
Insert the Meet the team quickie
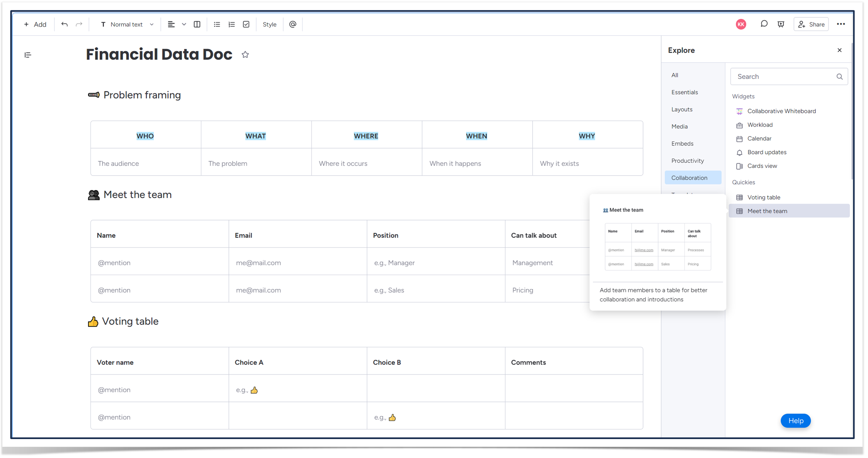pyautogui.click(x=789, y=211)
